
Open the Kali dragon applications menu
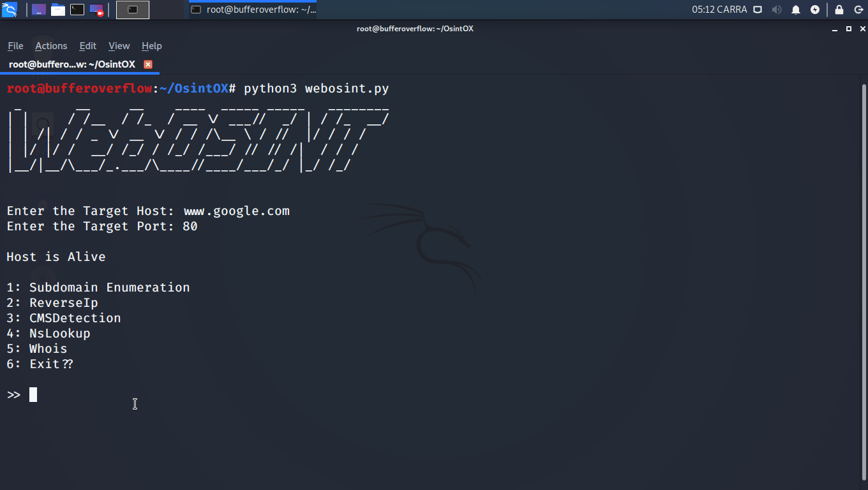coord(9,10)
